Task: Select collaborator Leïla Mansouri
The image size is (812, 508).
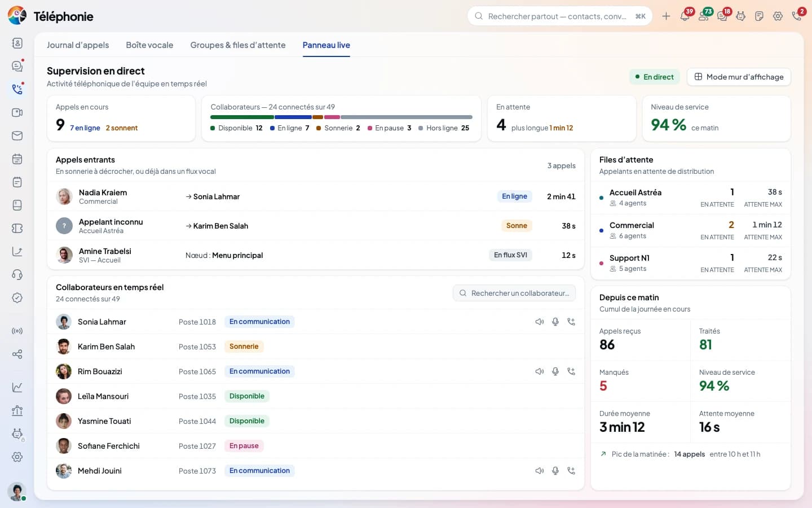Action: click(316, 396)
